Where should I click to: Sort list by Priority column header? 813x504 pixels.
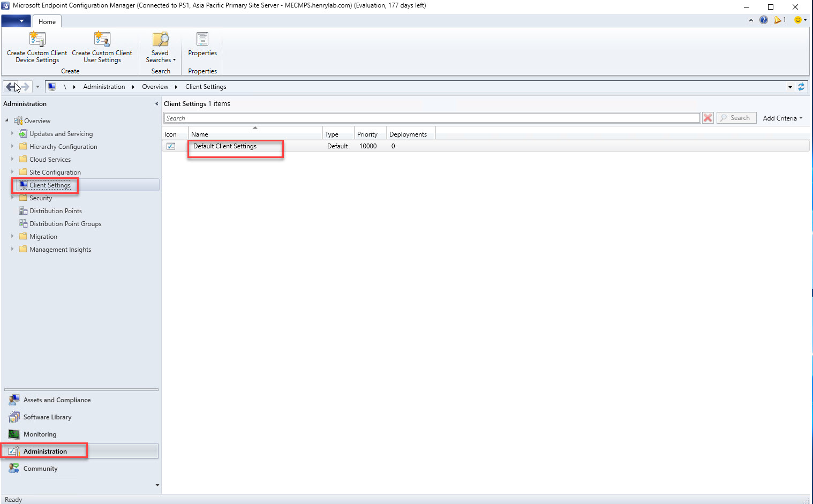(367, 134)
